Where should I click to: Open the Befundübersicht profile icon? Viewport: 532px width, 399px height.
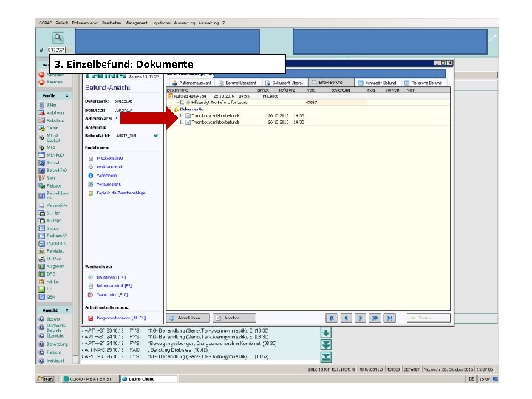[41, 195]
